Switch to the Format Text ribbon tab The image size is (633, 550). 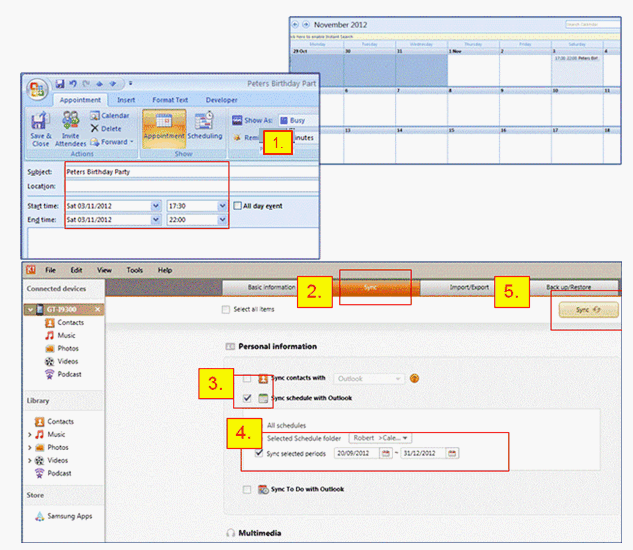tap(170, 100)
